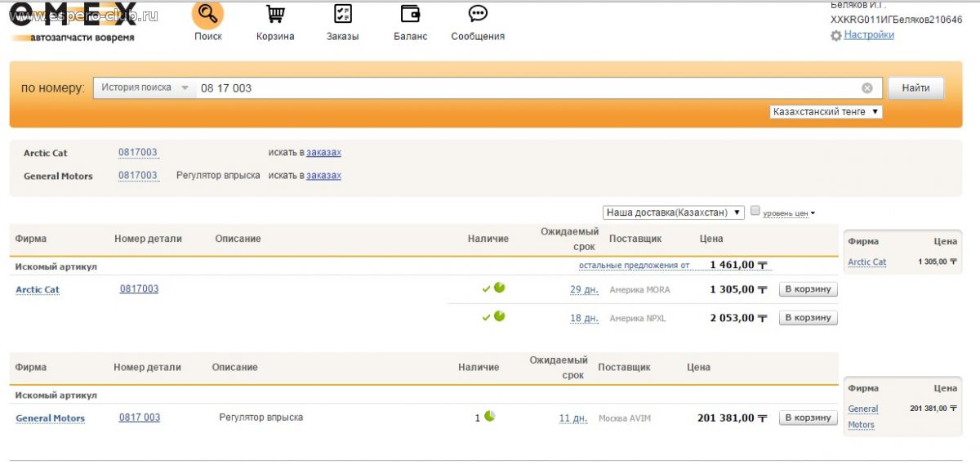Open part number 0817 003 in General Motors results

click(x=140, y=418)
